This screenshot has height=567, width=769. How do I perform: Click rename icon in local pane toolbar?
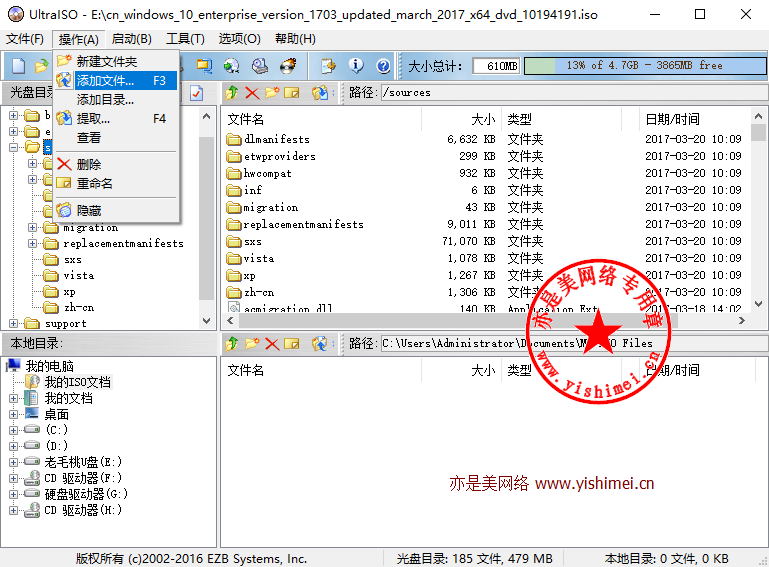coord(292,344)
